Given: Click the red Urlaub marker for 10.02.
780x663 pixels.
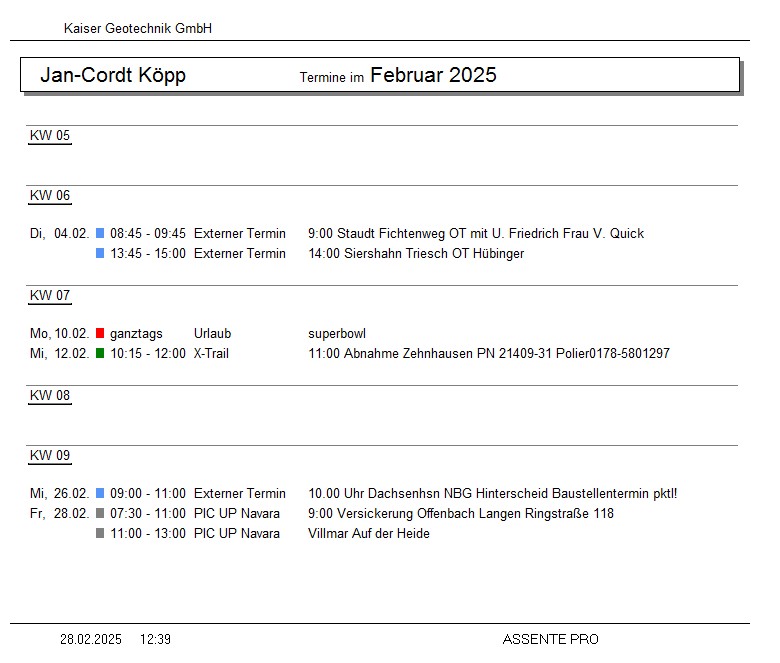Looking at the screenshot, I should pos(100,333).
